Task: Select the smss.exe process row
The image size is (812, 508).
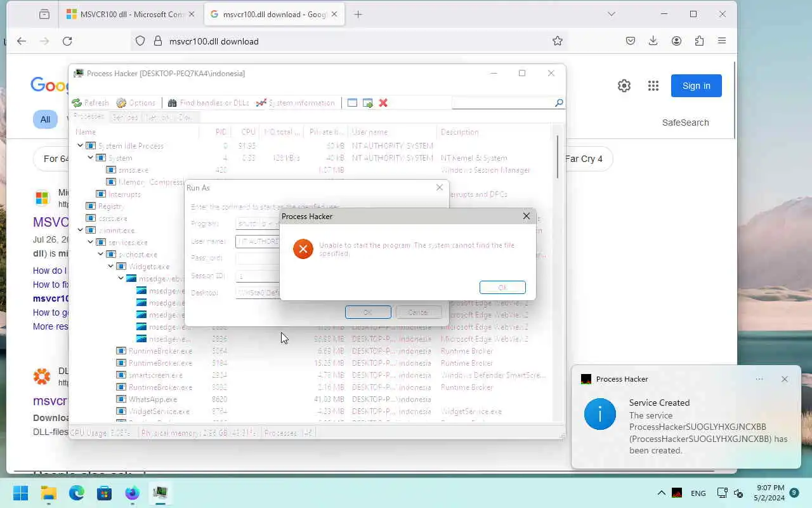Action: (x=311, y=170)
